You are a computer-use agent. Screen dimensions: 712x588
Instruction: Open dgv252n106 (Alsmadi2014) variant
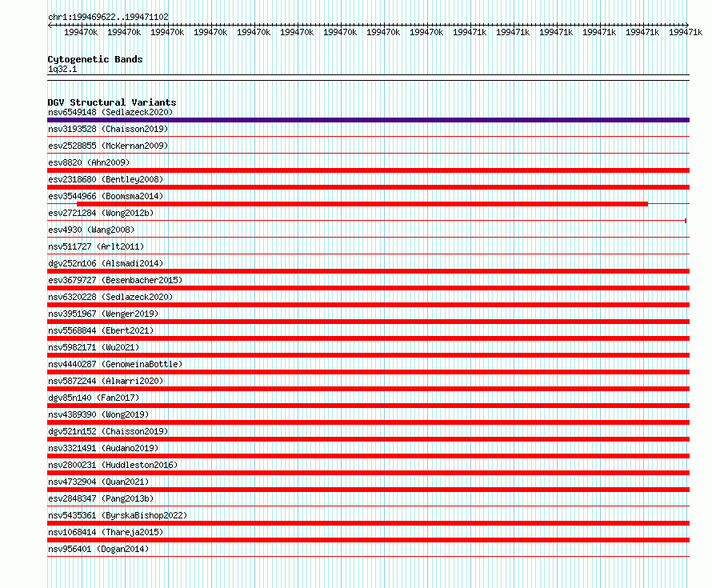click(x=106, y=263)
